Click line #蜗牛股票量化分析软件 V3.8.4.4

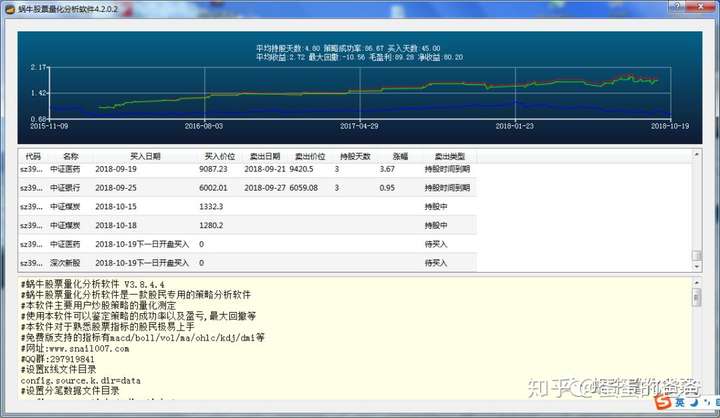(x=92, y=284)
